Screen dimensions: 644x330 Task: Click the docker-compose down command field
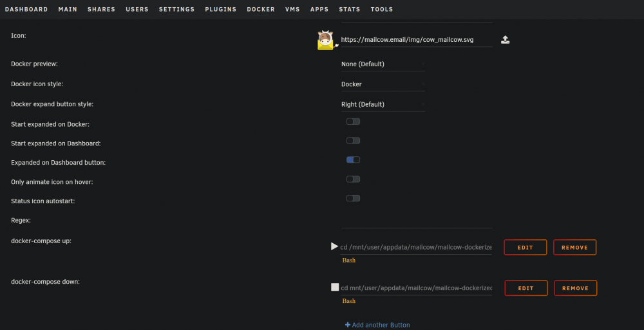[417, 288]
